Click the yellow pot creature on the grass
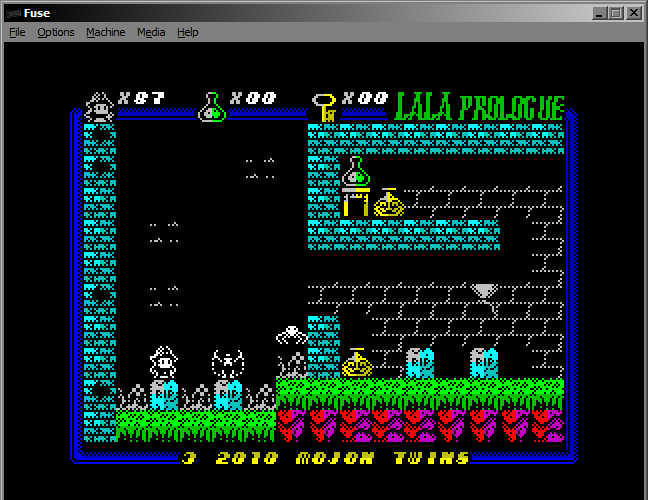648x500 pixels. (x=357, y=362)
